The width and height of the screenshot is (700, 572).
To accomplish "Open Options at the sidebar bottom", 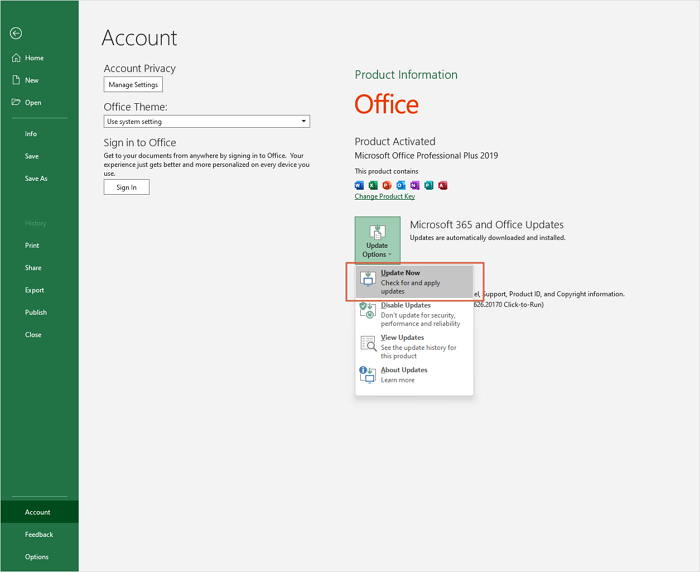I will 37,557.
